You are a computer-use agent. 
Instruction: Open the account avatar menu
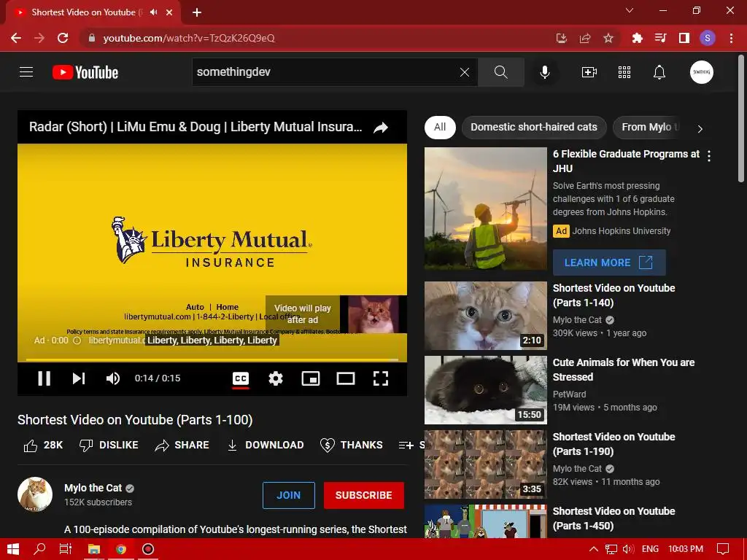click(x=701, y=72)
